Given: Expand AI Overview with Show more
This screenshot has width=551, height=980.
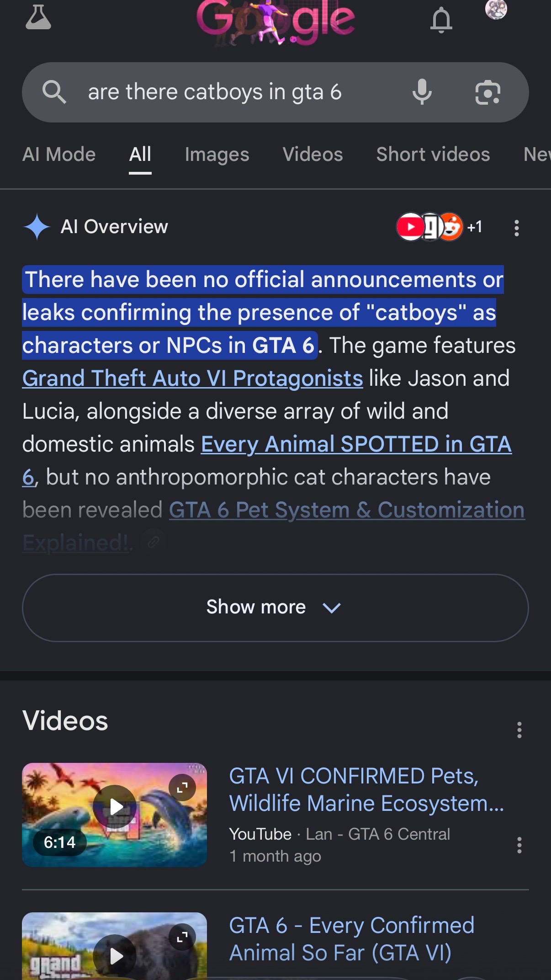Looking at the screenshot, I should click(x=275, y=607).
